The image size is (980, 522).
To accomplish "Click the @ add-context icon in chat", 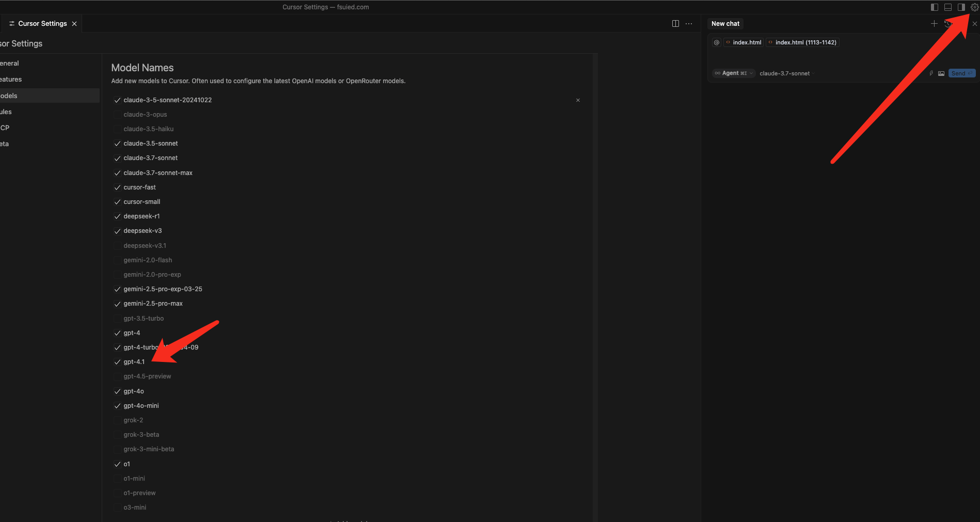I will [x=717, y=42].
